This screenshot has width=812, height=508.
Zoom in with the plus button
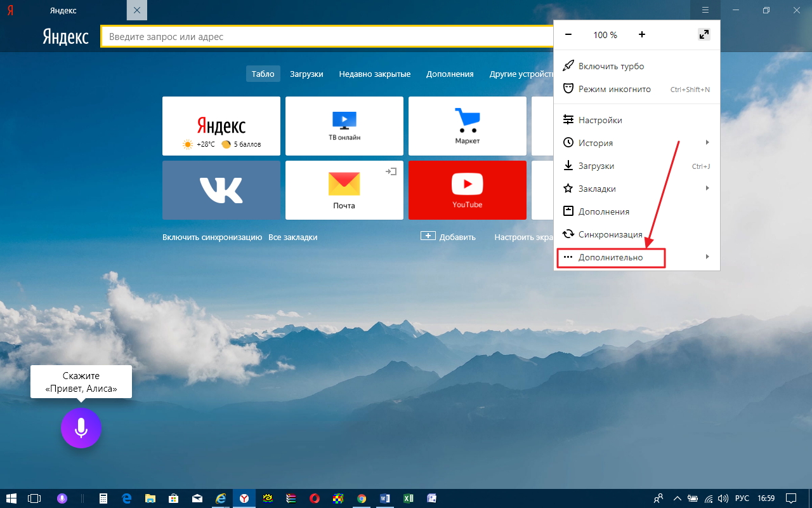tap(642, 35)
